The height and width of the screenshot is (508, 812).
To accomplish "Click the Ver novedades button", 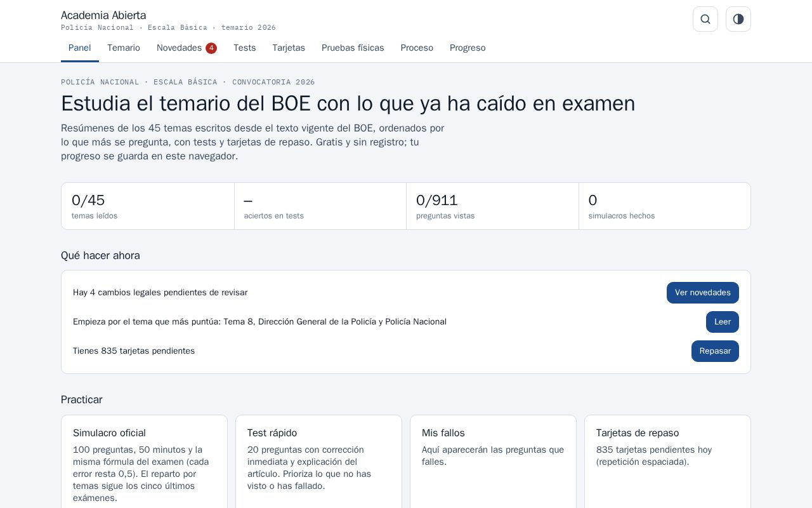I will tap(703, 293).
